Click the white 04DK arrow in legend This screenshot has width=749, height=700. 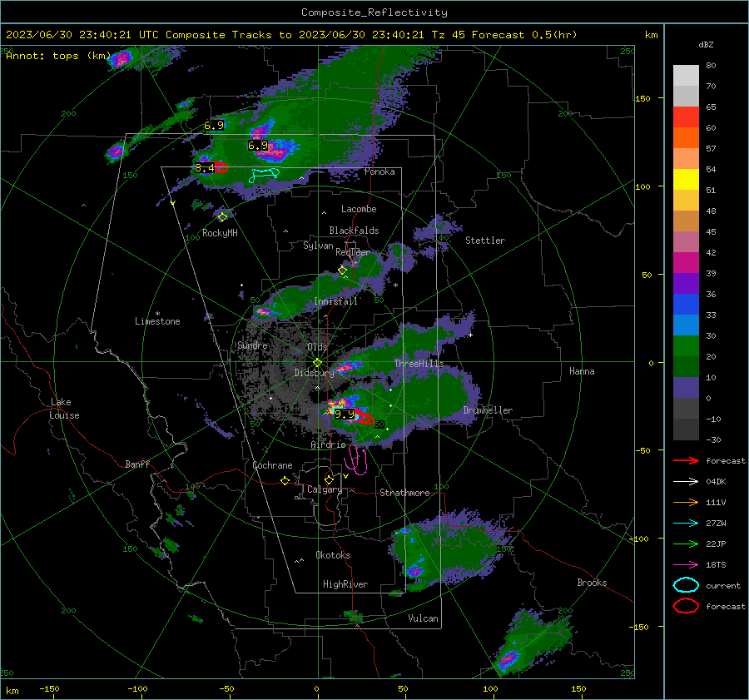[x=686, y=482]
